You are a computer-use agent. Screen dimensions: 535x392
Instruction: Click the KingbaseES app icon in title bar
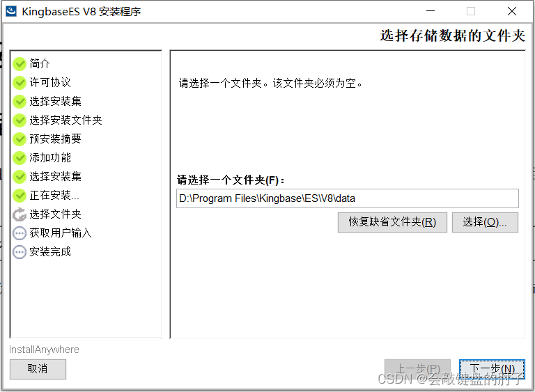click(x=11, y=11)
